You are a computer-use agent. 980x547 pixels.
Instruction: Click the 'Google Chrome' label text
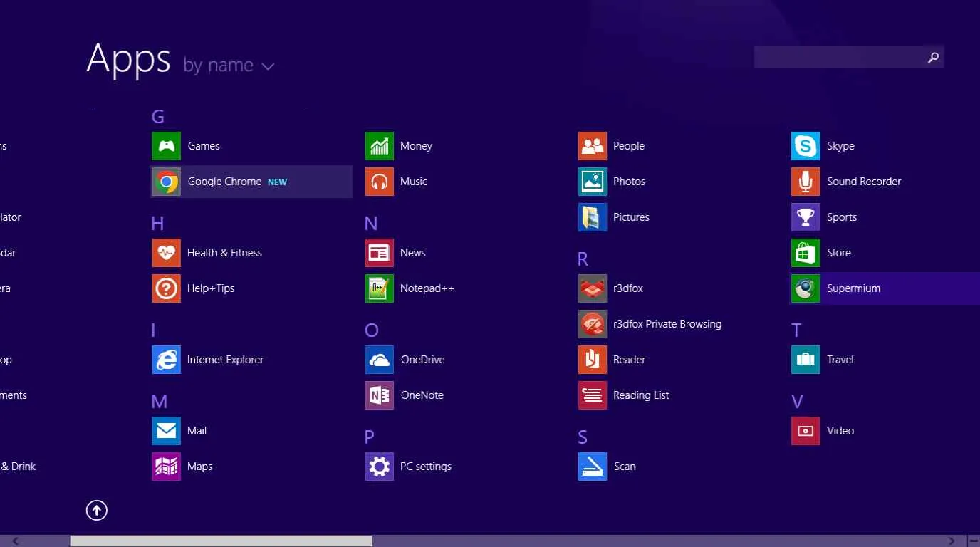(x=224, y=182)
